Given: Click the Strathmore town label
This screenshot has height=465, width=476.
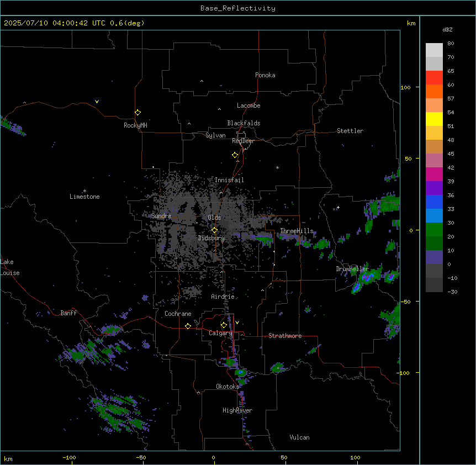Looking at the screenshot, I should (x=285, y=336).
